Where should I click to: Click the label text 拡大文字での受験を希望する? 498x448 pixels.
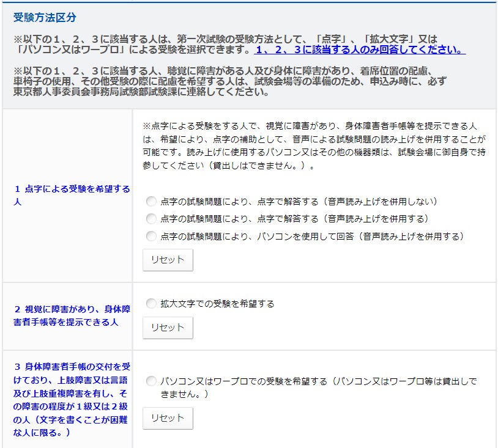coord(217,304)
